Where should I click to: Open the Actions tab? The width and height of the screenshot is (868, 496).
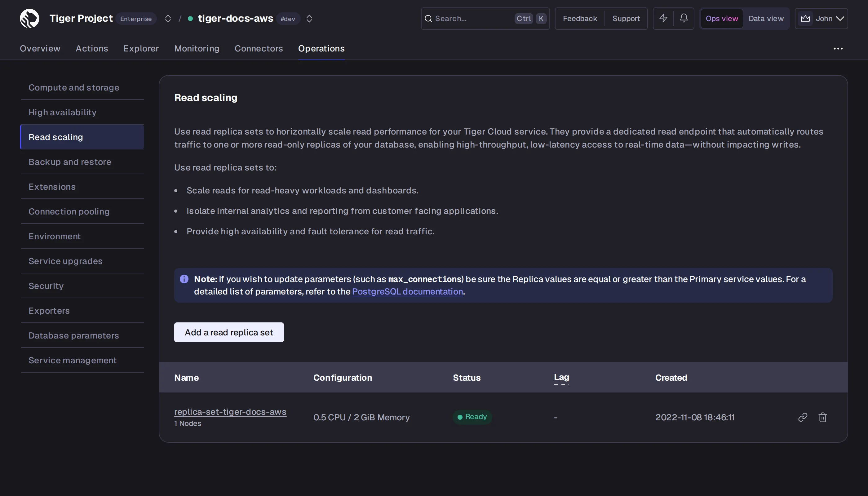click(92, 48)
